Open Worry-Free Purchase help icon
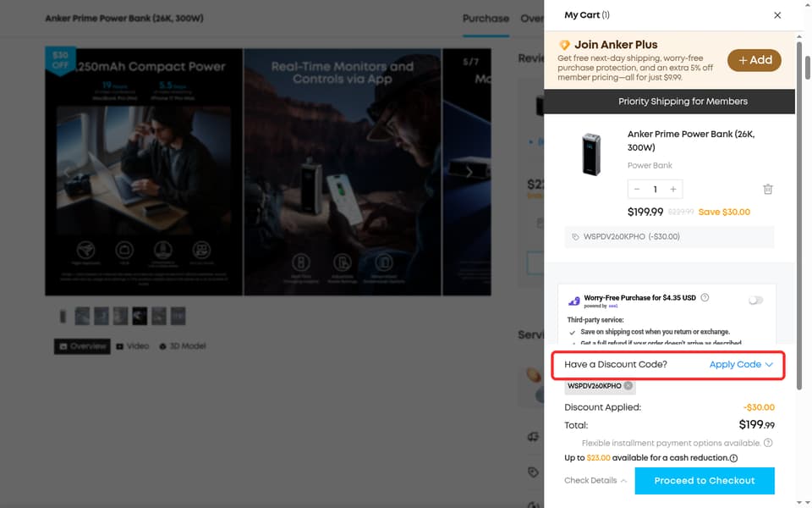The image size is (812, 508). [x=705, y=297]
